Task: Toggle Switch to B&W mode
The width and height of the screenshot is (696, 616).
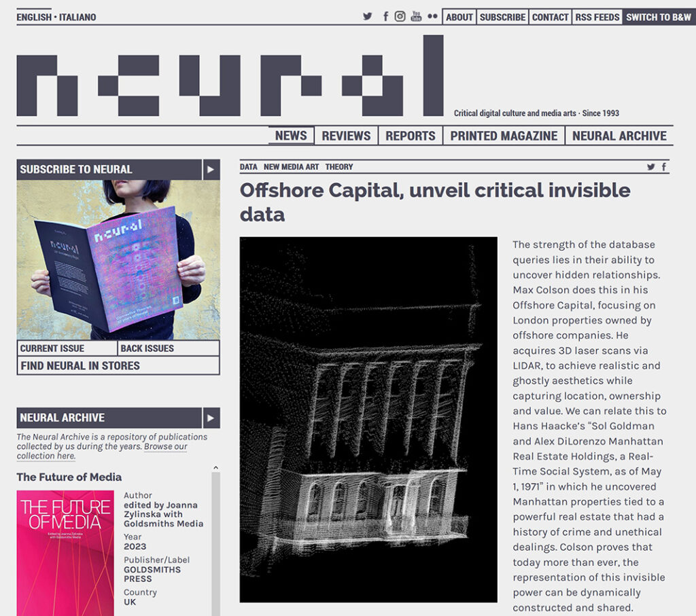Action: pos(658,18)
